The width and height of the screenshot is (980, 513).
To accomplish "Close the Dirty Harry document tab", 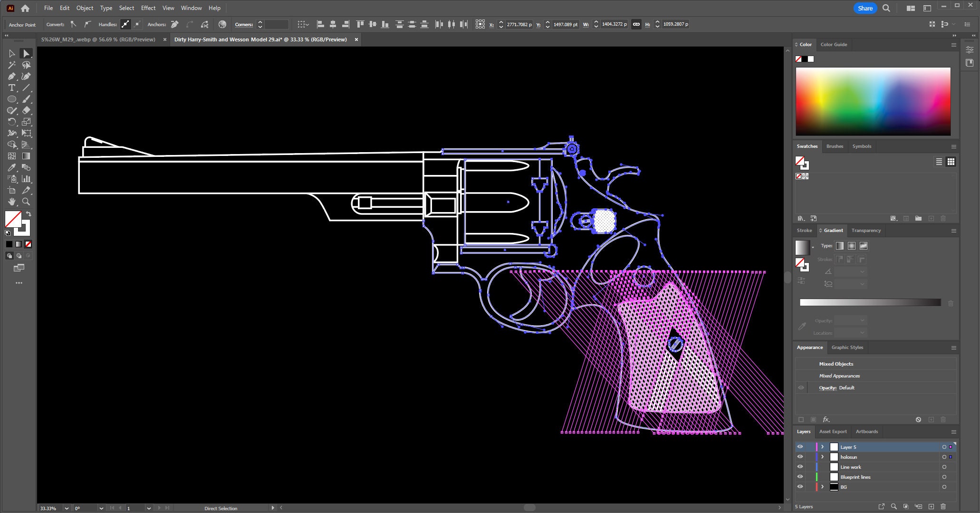I will (x=356, y=39).
